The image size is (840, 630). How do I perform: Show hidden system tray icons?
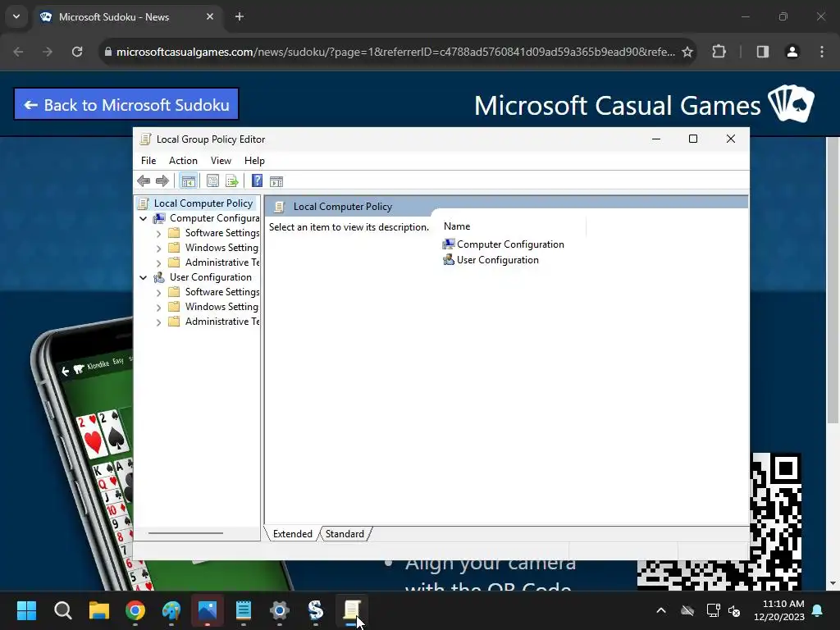coord(661,610)
